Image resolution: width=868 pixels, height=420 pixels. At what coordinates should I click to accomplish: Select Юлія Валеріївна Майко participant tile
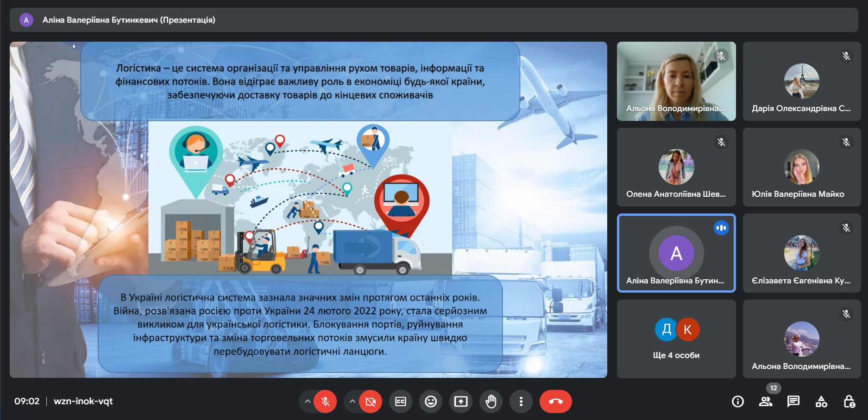[801, 167]
